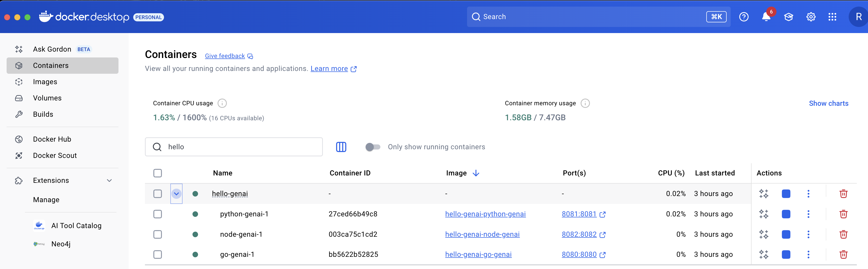Viewport: 868px width, 269px height.
Task: Open the Learning center graduation cap icon
Action: pyautogui.click(x=788, y=17)
